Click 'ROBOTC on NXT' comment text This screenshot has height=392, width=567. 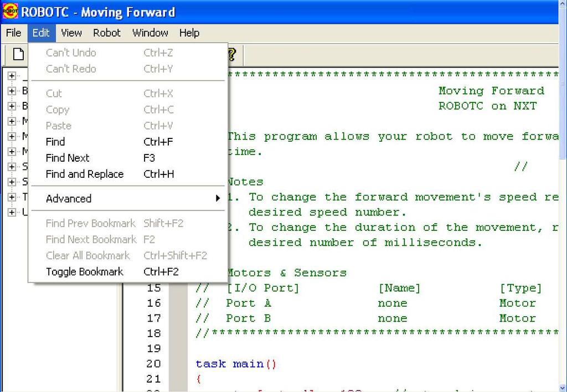pyautogui.click(x=487, y=106)
